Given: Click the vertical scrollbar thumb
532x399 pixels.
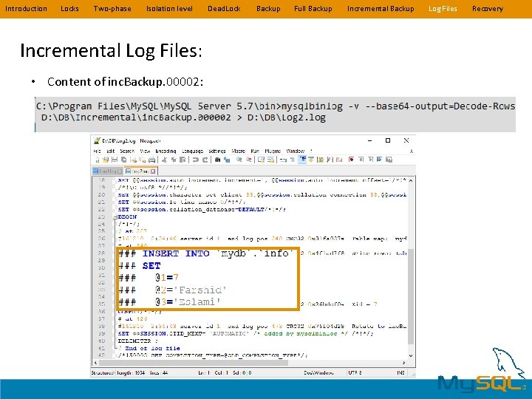Looking at the screenshot, I should pos(411,297).
